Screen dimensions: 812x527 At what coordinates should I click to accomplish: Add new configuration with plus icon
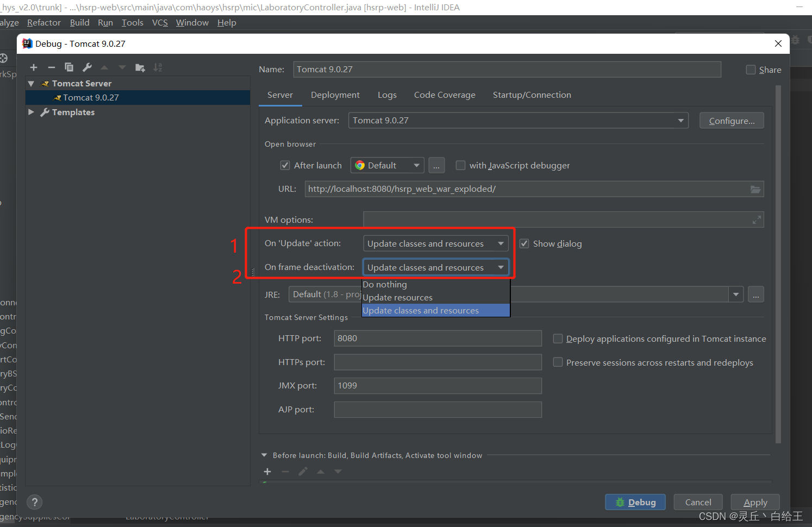pyautogui.click(x=34, y=67)
